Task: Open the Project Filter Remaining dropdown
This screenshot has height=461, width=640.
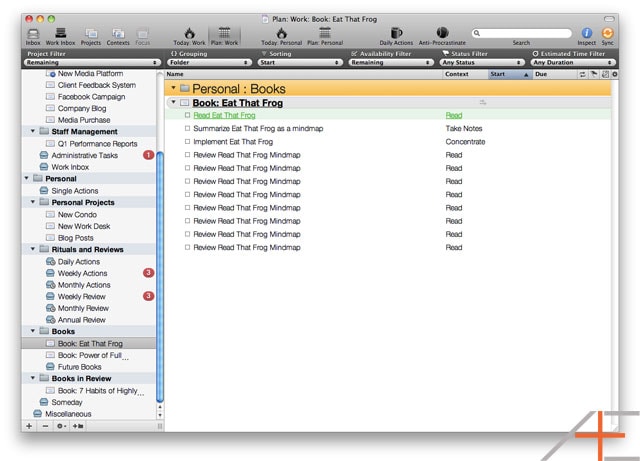Action: tap(92, 62)
